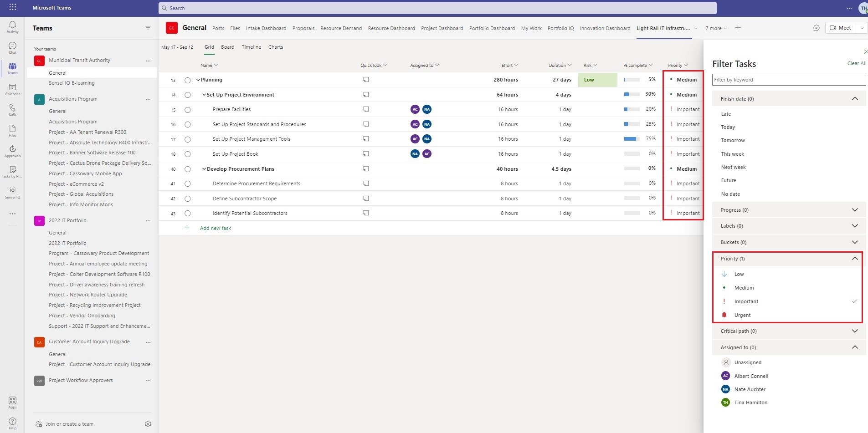The height and width of the screenshot is (433, 868).
Task: Collapse Set Up Project Environment subtasks
Action: coord(204,95)
